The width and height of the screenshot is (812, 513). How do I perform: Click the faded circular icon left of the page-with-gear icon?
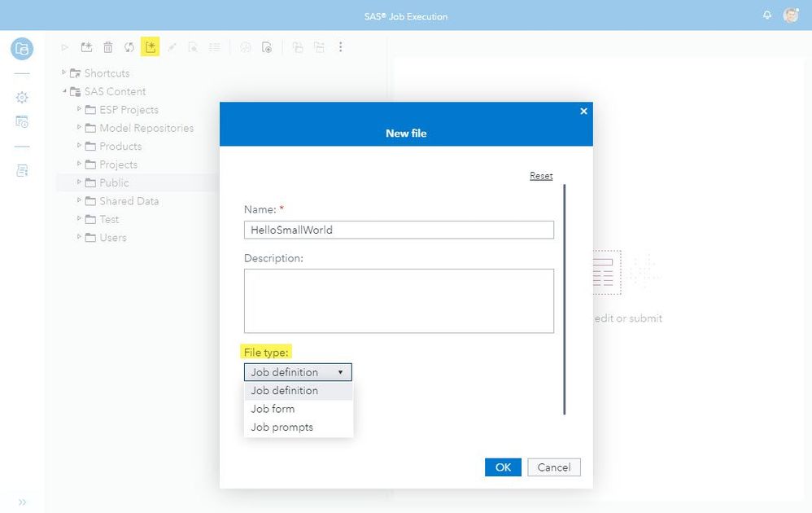tap(246, 47)
